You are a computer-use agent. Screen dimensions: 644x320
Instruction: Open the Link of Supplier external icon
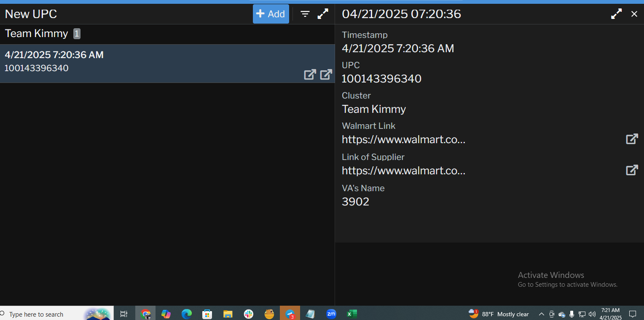(632, 170)
